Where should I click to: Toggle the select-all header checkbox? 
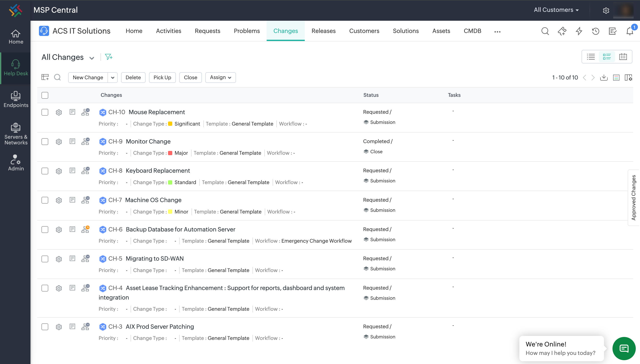point(45,95)
